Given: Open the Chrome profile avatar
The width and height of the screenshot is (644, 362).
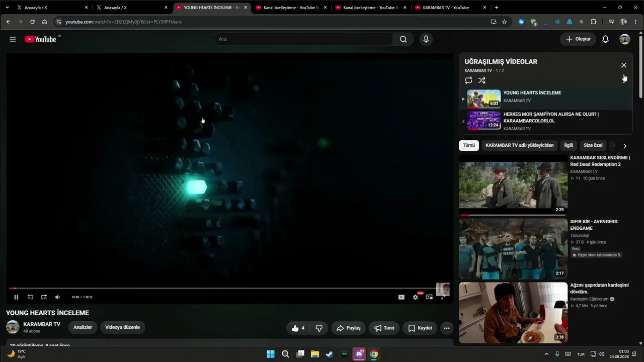Looking at the screenshot, I should coord(624,22).
